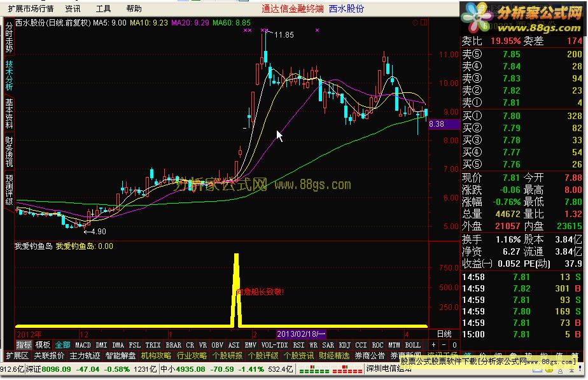Switch indicator to EMV
Screen dimensions: 588x380
point(251,345)
